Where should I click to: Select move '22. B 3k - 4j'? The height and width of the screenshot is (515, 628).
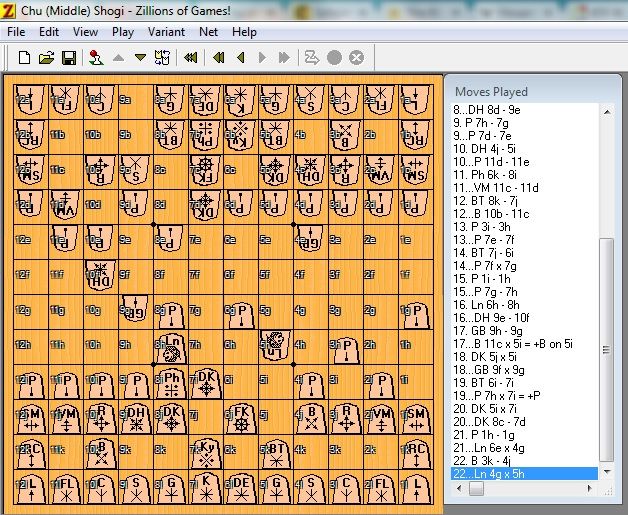(482, 461)
